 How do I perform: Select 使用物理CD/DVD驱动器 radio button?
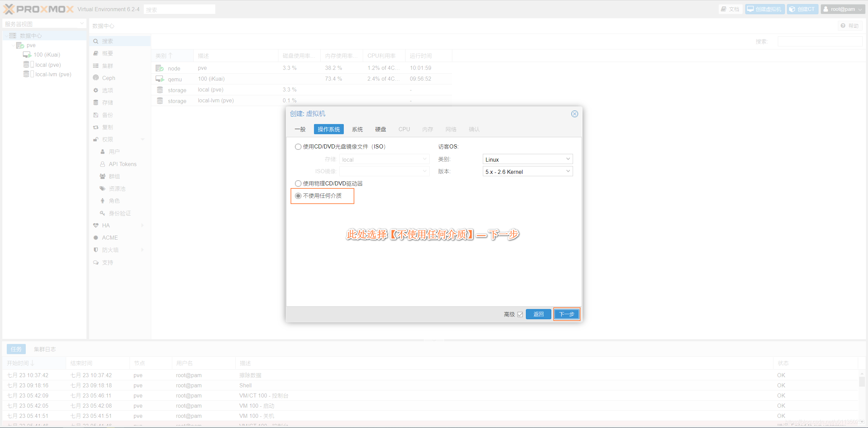coord(298,184)
